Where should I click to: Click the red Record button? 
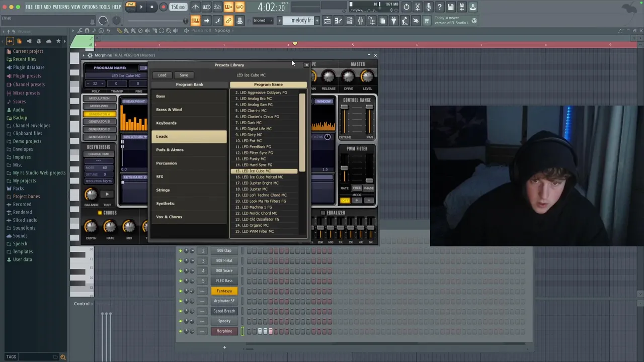pos(163,7)
